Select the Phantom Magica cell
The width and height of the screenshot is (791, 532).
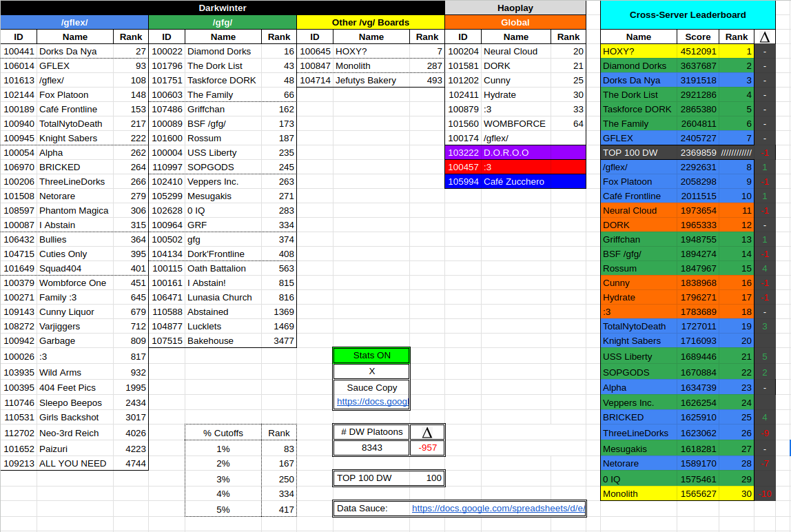(75, 210)
